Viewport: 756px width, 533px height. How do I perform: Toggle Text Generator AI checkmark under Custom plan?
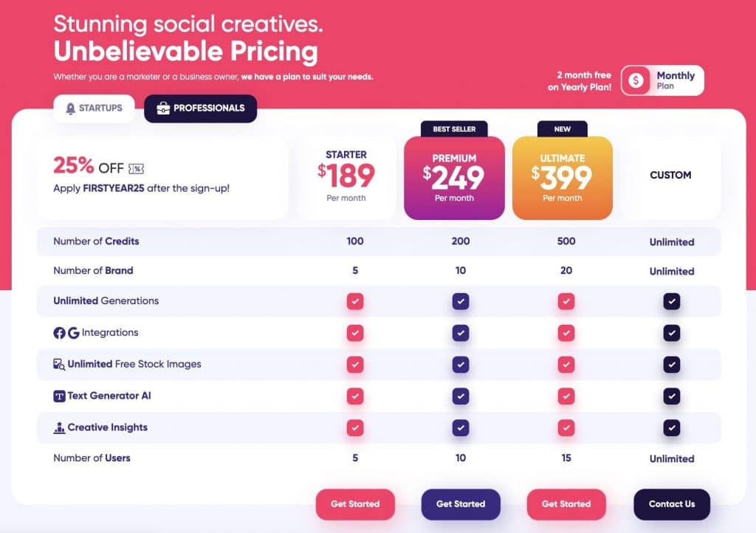click(x=671, y=396)
